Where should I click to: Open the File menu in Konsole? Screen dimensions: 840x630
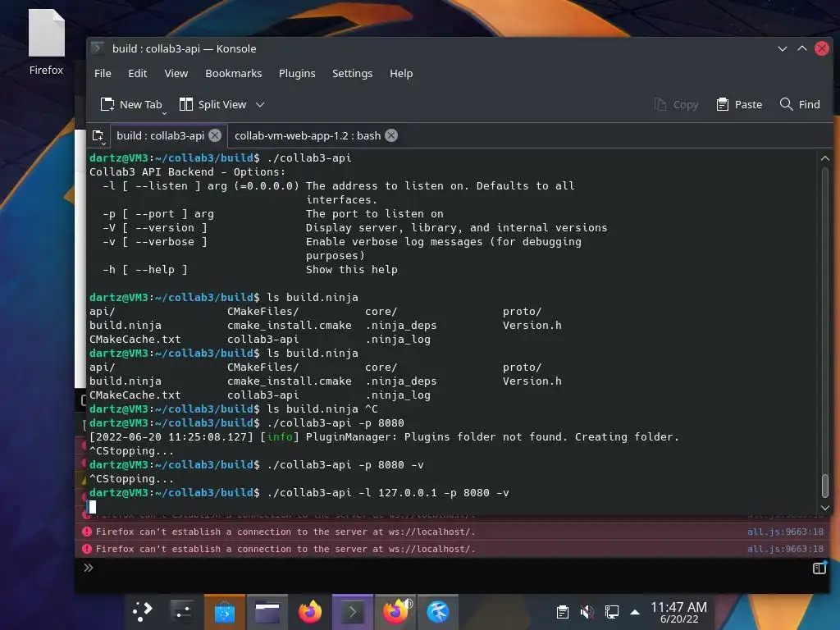click(103, 73)
